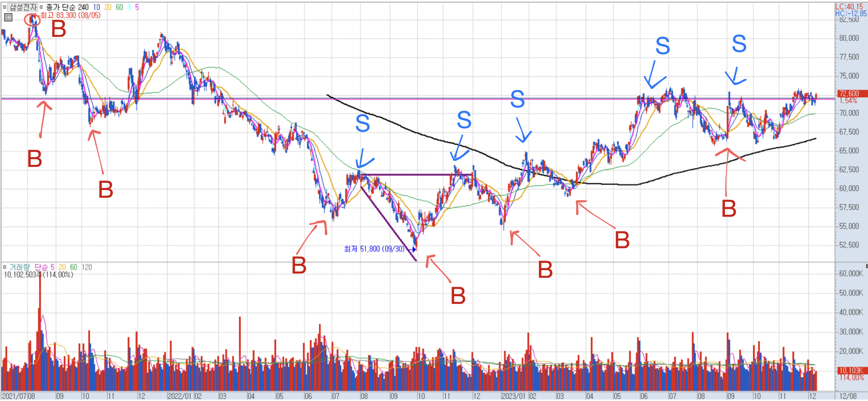Open the data table grid icon
This screenshot has height=401, width=868.
tap(8, 17)
